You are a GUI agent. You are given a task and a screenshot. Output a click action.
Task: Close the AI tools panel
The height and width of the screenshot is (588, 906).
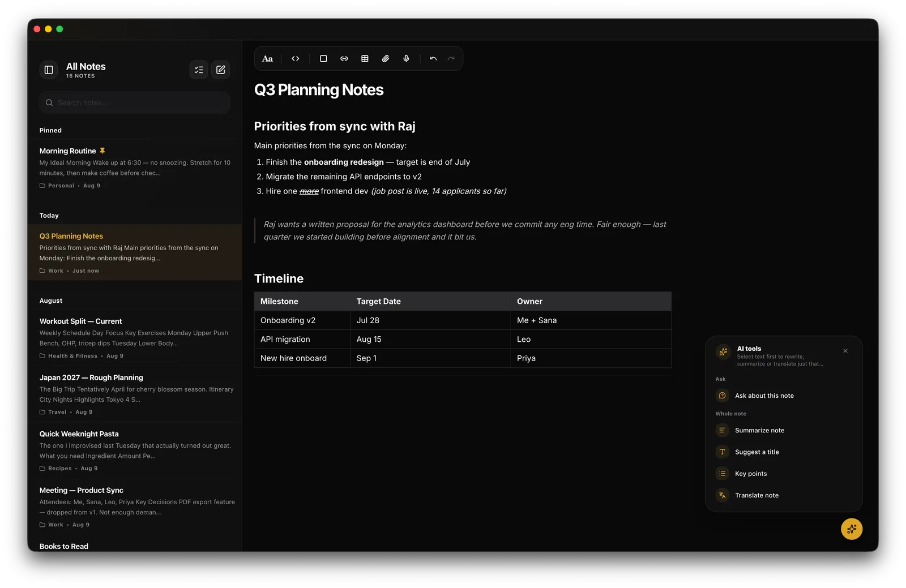tap(845, 351)
